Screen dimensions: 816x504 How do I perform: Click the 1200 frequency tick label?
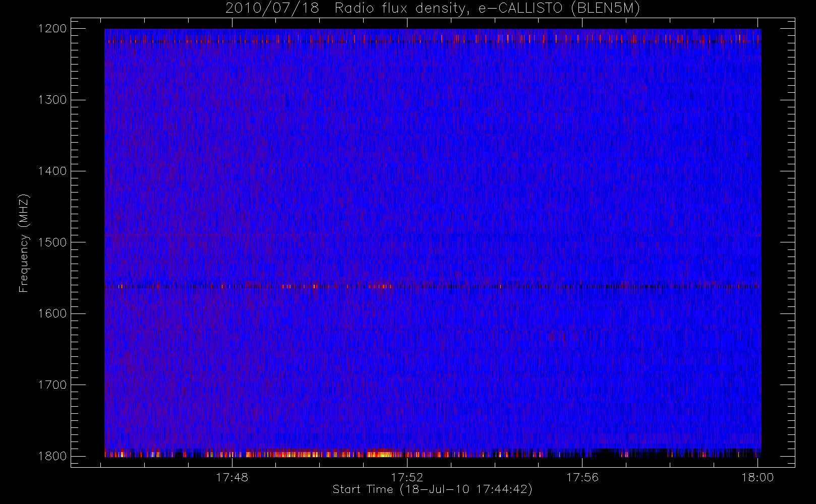click(x=52, y=29)
